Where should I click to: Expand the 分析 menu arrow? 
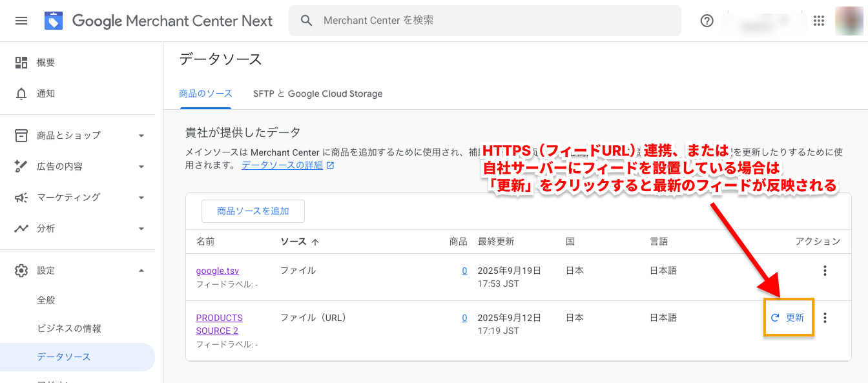(x=141, y=229)
